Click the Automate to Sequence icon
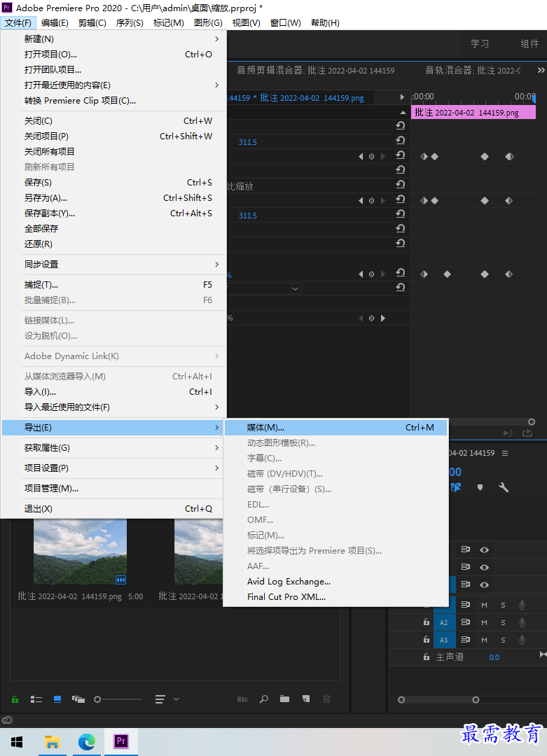The width and height of the screenshot is (547, 756). [x=242, y=699]
